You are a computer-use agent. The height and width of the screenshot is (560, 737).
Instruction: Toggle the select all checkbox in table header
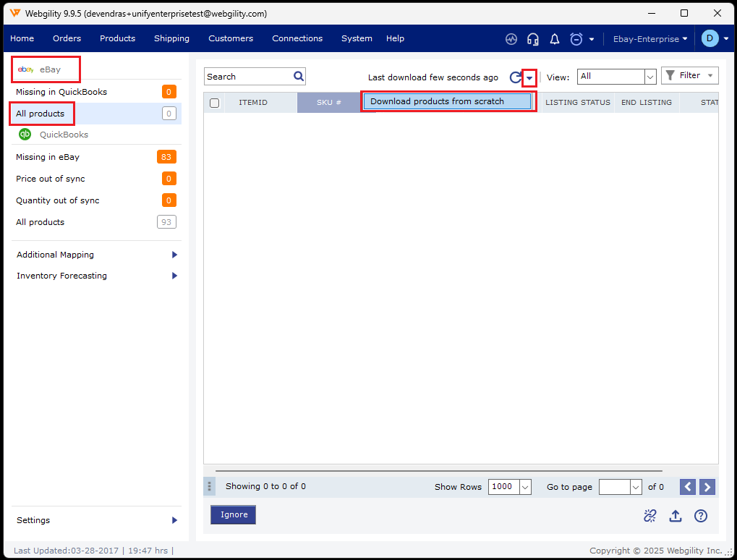(214, 103)
